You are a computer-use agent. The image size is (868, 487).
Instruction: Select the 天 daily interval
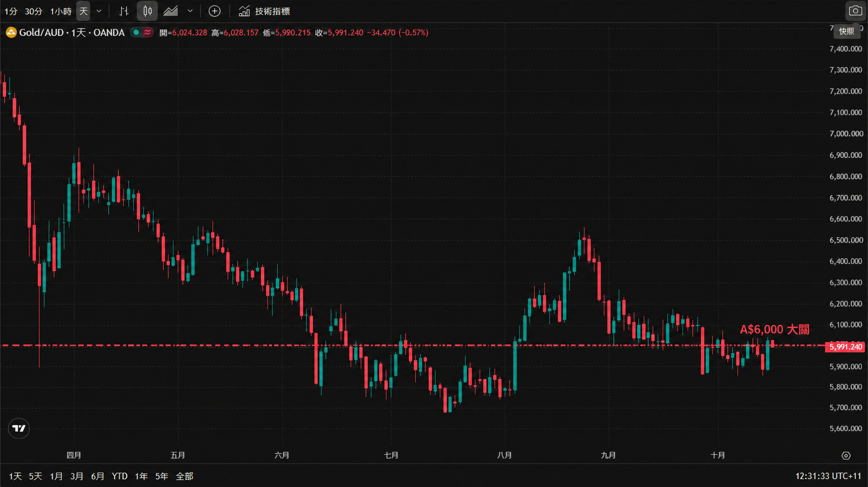coord(83,11)
